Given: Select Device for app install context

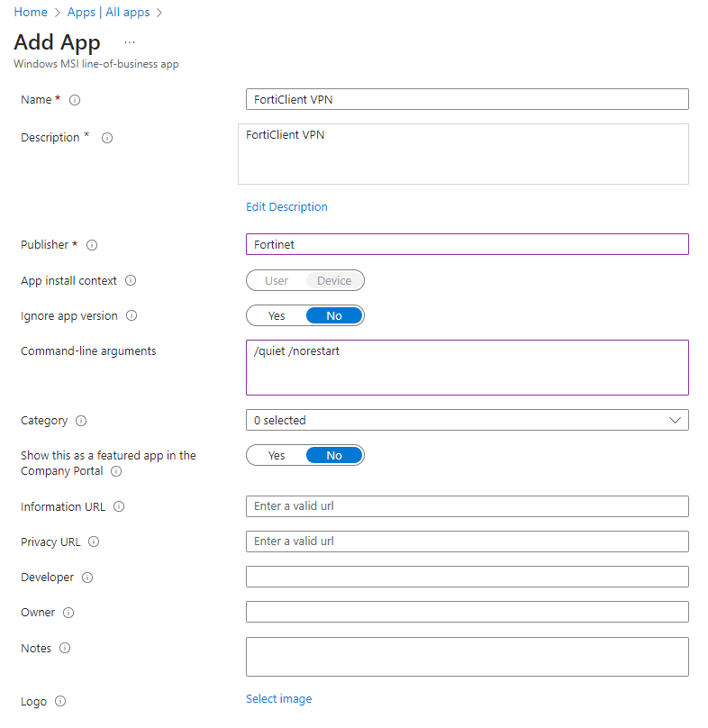Looking at the screenshot, I should click(x=334, y=280).
